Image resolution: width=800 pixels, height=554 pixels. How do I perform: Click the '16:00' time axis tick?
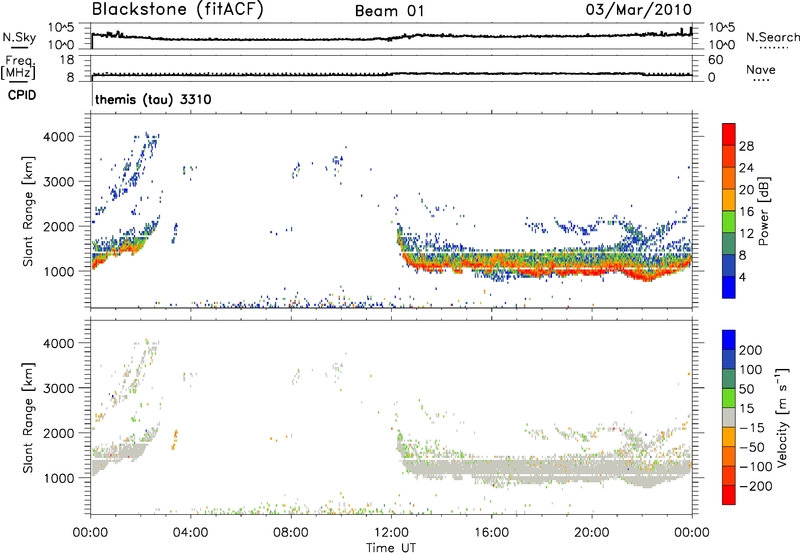(491, 533)
